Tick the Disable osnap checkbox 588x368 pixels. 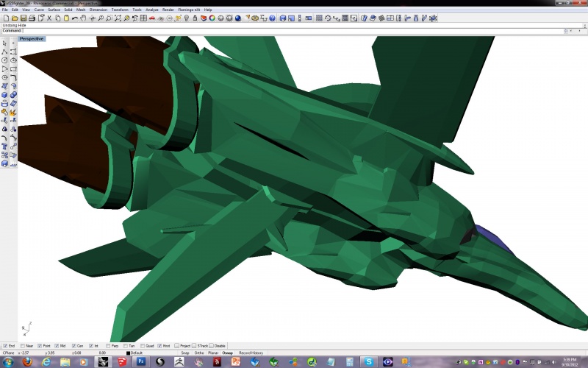point(211,346)
